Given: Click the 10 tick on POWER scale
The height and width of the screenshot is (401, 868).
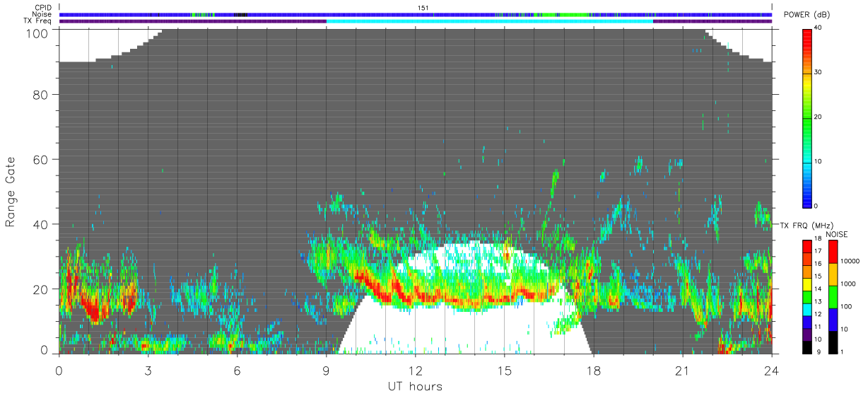Looking at the screenshot, I should tap(818, 161).
